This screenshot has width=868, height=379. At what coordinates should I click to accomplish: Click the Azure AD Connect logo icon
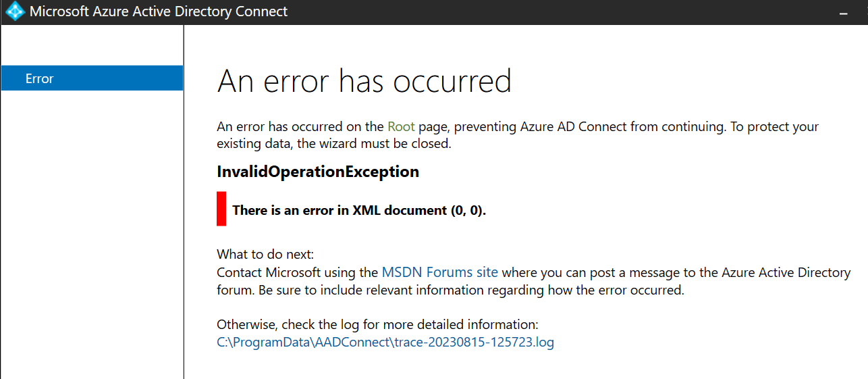pos(14,11)
